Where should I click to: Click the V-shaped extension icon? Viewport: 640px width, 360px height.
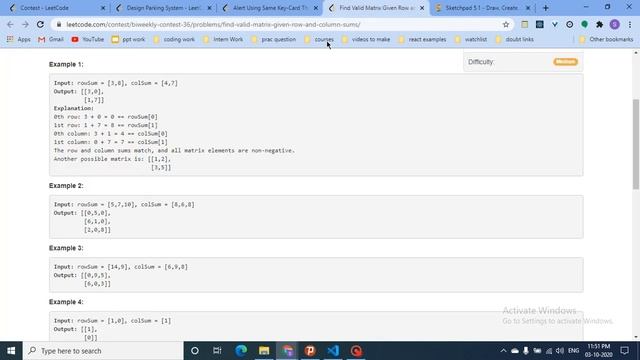[x=555, y=24]
